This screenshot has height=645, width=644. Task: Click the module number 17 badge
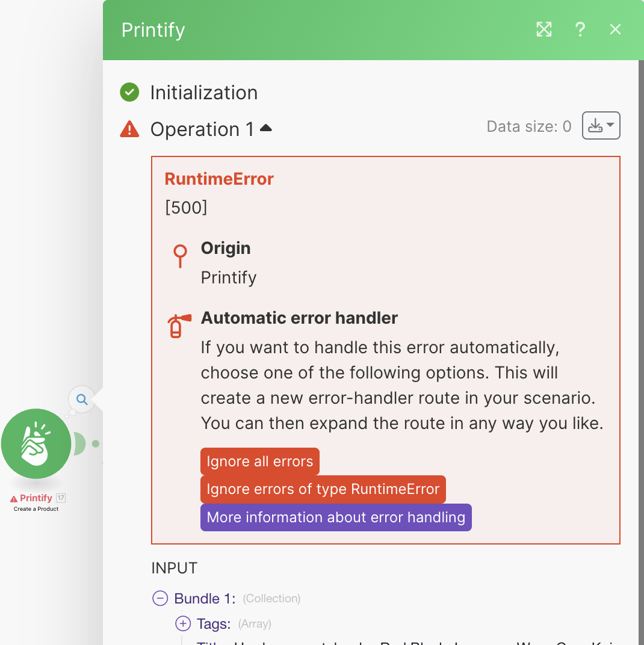click(61, 498)
